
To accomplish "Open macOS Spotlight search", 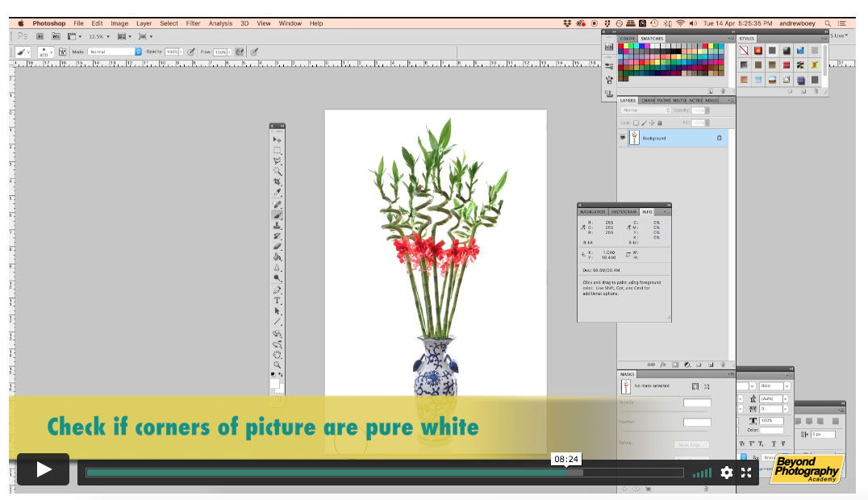I will click(x=828, y=23).
